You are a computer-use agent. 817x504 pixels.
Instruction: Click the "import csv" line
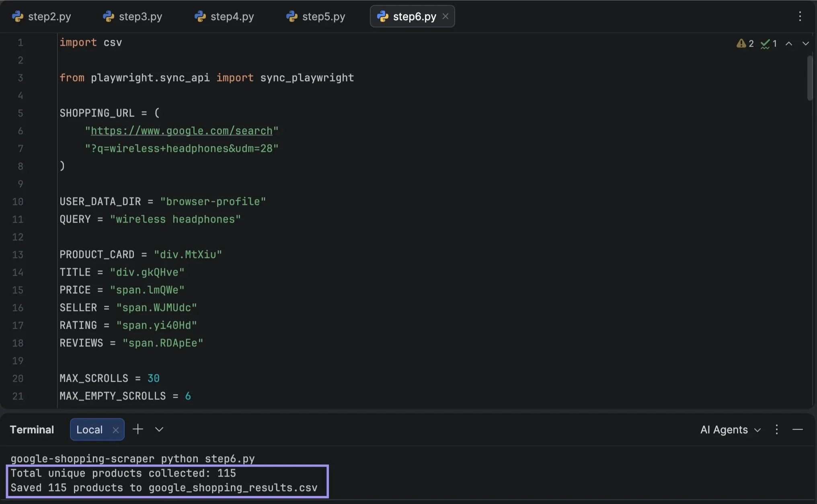(x=91, y=43)
